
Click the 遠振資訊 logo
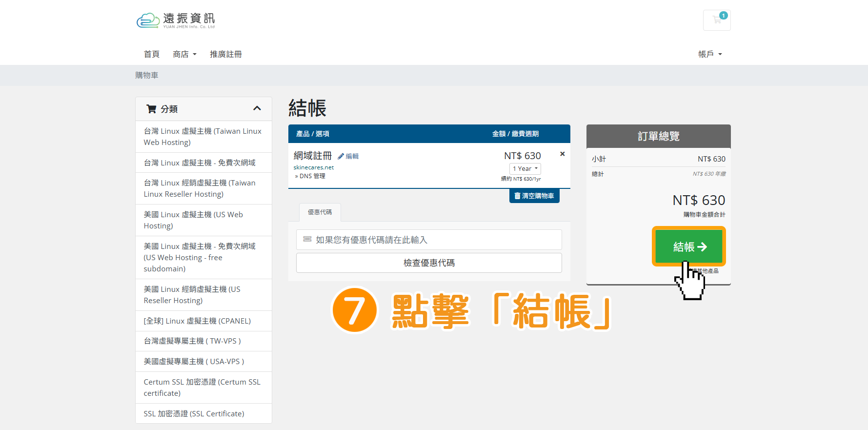pyautogui.click(x=176, y=20)
